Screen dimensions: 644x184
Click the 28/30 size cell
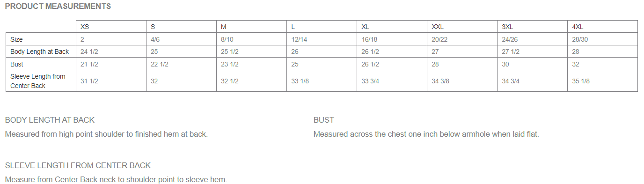point(602,39)
